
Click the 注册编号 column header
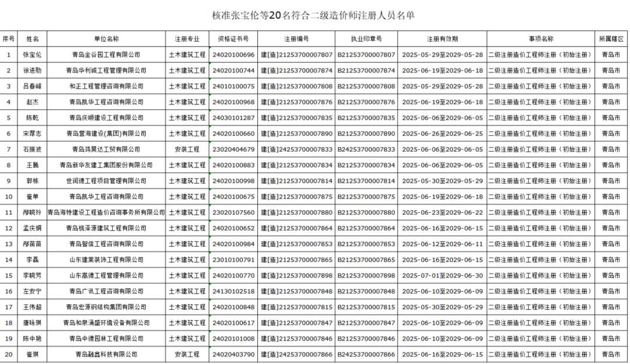point(296,39)
